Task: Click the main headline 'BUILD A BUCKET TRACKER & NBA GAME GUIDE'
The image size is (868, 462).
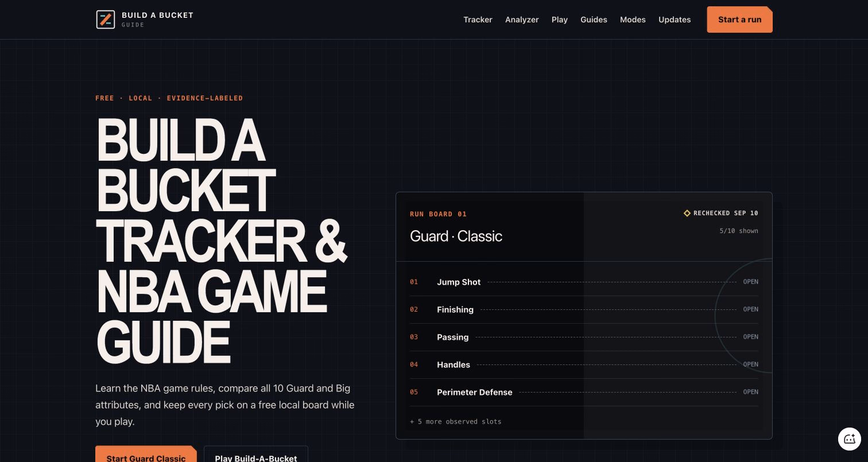Action: tap(222, 240)
